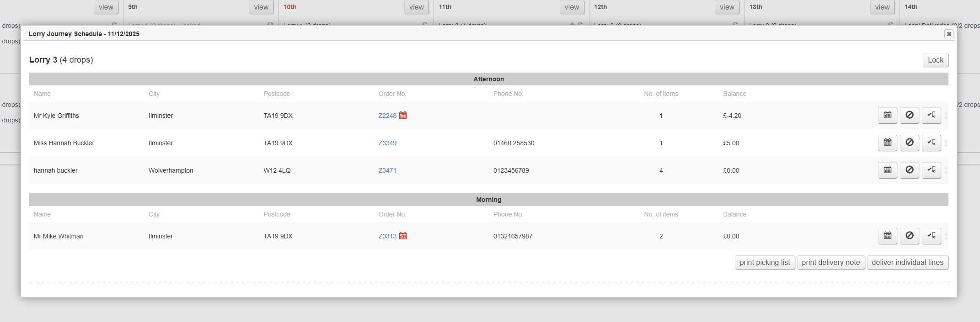This screenshot has height=322, width=980.
Task: Click the cancel icon for Mr Kyle Griffiths
Action: (909, 115)
